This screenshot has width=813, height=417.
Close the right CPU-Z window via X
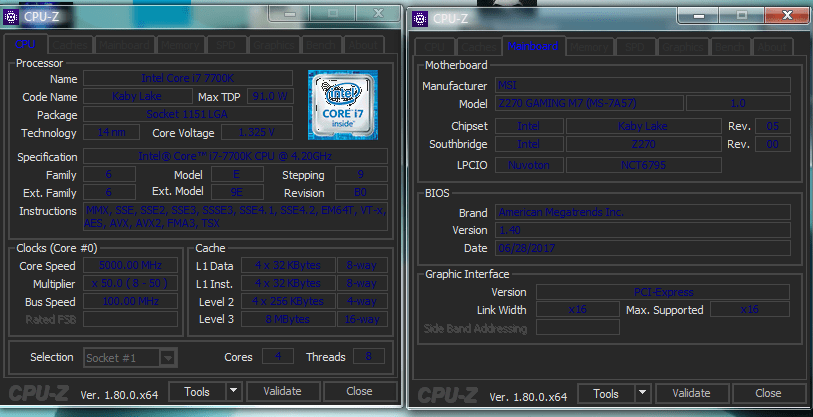[787, 15]
